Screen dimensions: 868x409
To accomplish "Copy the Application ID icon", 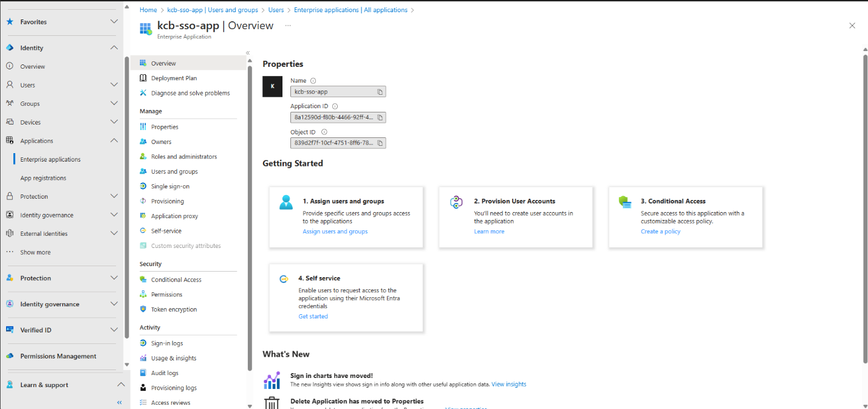I will point(380,117).
